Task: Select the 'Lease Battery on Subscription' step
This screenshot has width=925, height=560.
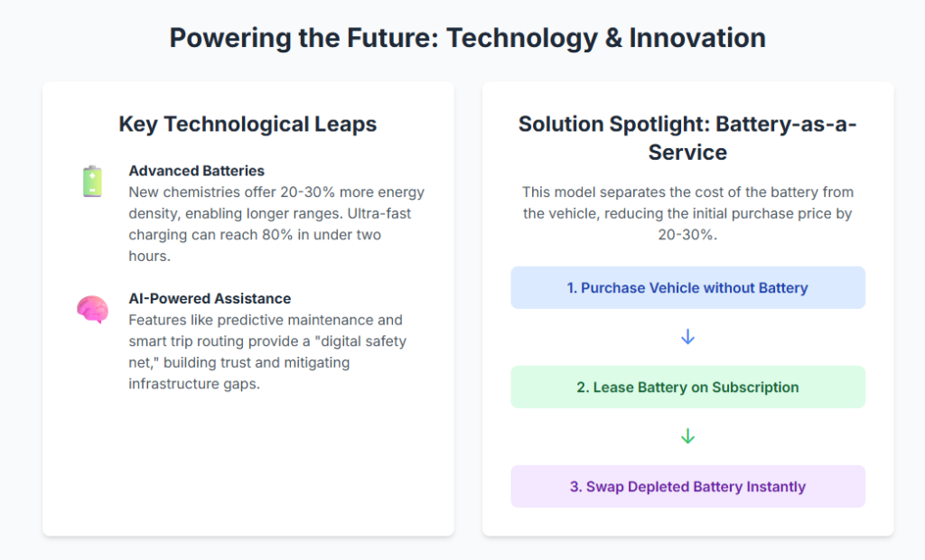Action: [687, 387]
